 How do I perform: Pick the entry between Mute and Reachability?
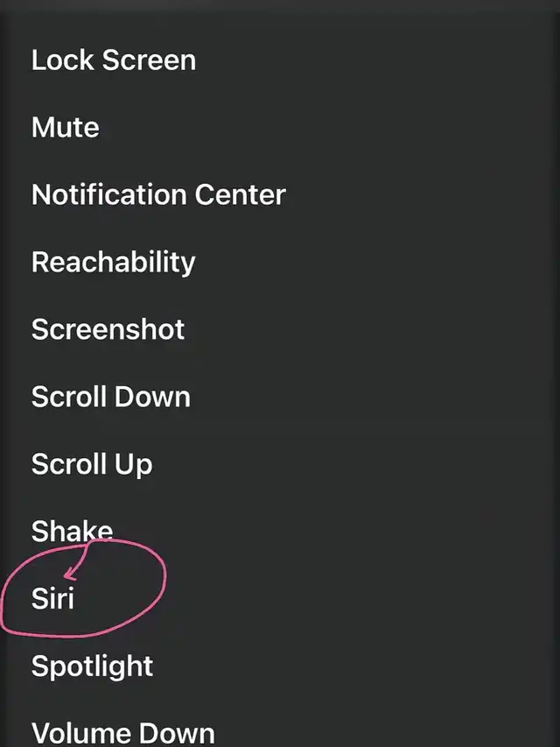tap(158, 194)
